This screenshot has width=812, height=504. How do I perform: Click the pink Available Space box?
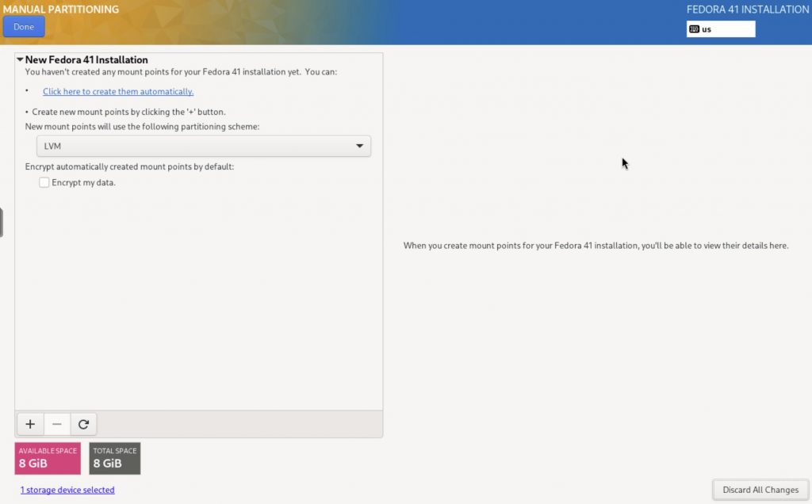[x=48, y=458]
